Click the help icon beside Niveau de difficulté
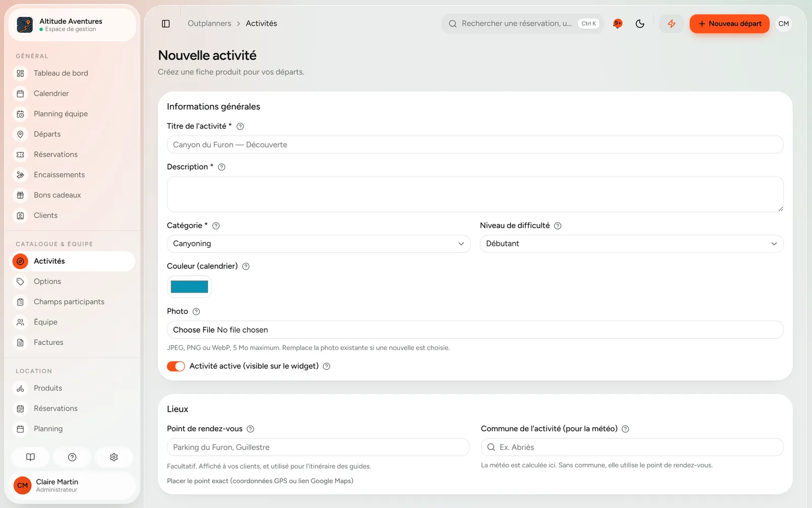This screenshot has width=812, height=508. click(x=558, y=226)
